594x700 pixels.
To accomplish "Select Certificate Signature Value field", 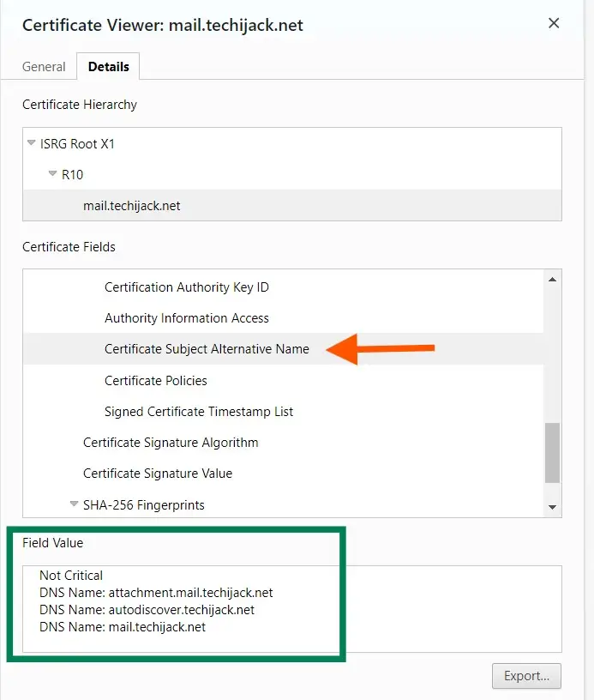I will click(x=157, y=474).
